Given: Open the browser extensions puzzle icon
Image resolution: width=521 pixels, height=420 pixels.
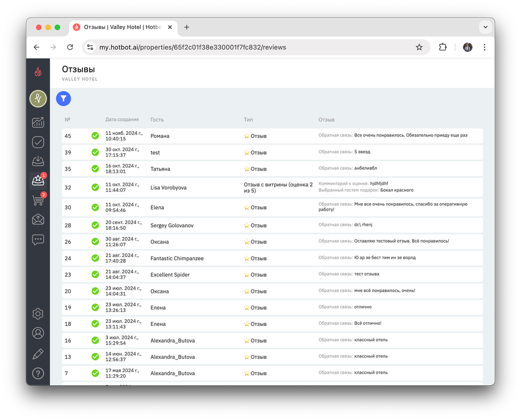Looking at the screenshot, I should point(443,47).
